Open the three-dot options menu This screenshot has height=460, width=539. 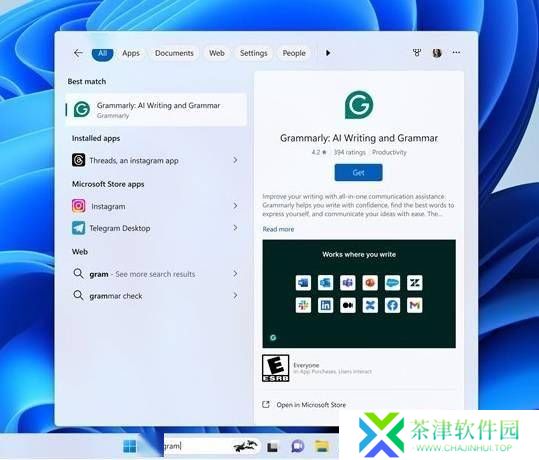coord(456,52)
